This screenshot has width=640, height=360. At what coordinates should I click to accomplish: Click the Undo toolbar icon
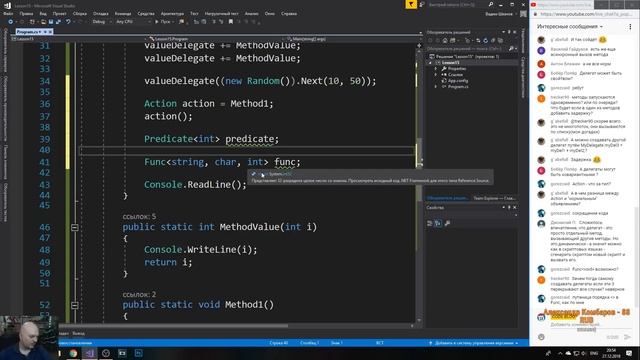(x=68, y=22)
